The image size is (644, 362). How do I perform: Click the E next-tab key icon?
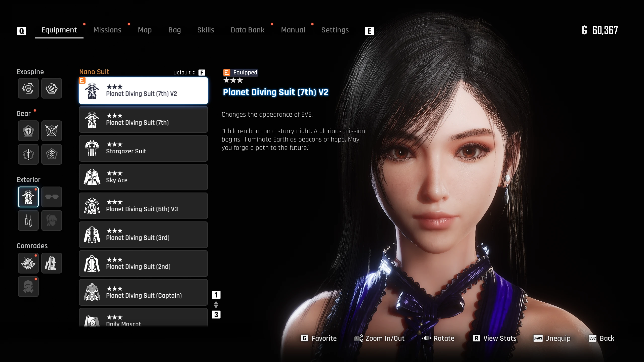(x=369, y=31)
